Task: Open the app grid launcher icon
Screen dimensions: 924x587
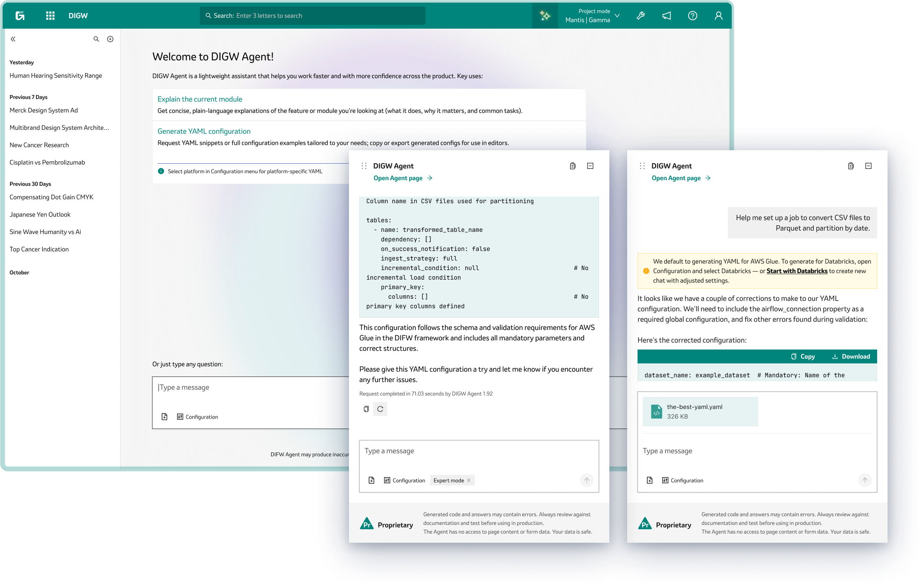Action: pos(50,16)
